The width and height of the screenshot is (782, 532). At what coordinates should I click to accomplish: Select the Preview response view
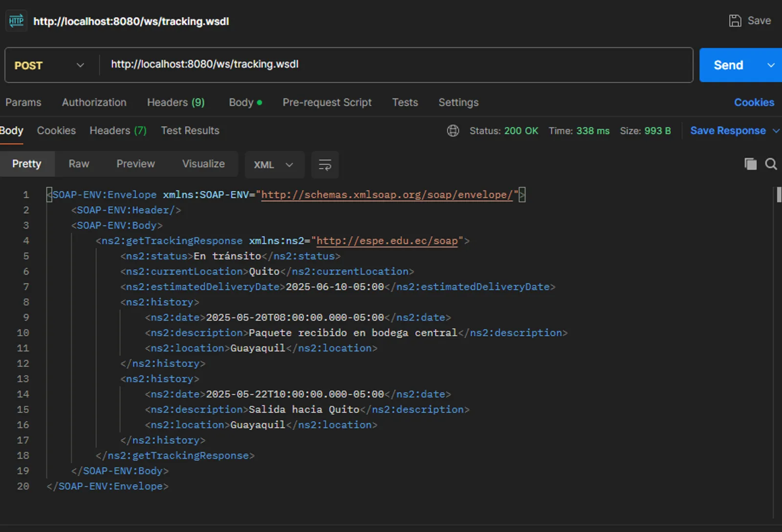tap(135, 164)
